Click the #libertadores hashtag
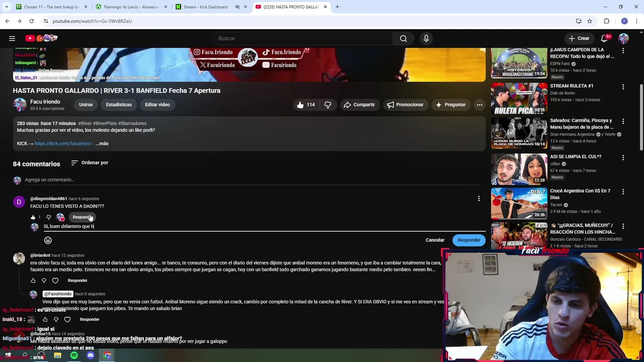This screenshot has height=362, width=644. (132, 123)
